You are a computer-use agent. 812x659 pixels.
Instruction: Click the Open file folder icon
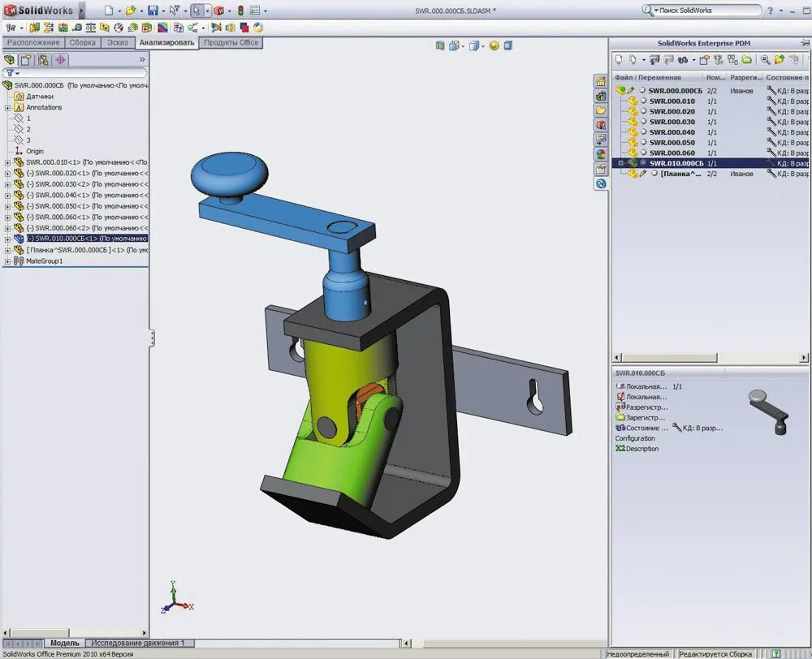pyautogui.click(x=131, y=10)
